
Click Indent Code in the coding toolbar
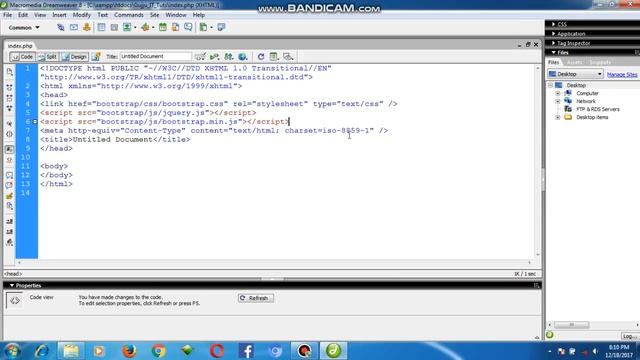coord(9,222)
